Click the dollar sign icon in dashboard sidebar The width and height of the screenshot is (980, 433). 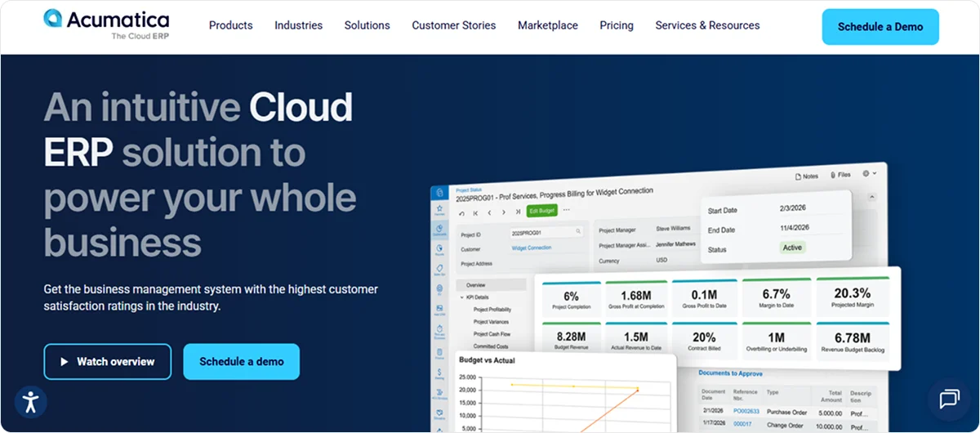point(439,370)
